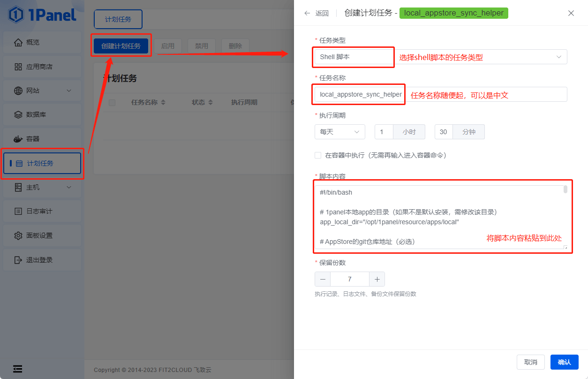This screenshot has width=588, height=379.
Task: Click the local_appstore_sync_helper green title tag
Action: point(454,13)
